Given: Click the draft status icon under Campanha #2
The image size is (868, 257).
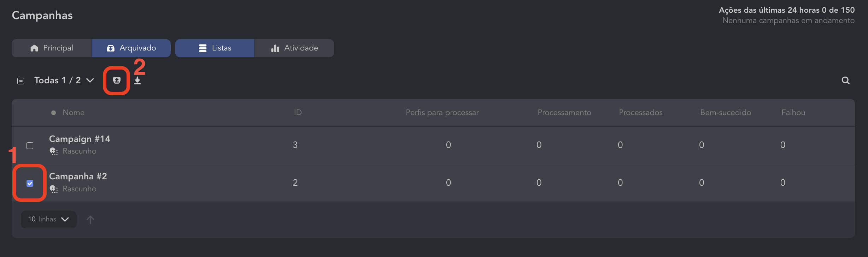Looking at the screenshot, I should [54, 189].
